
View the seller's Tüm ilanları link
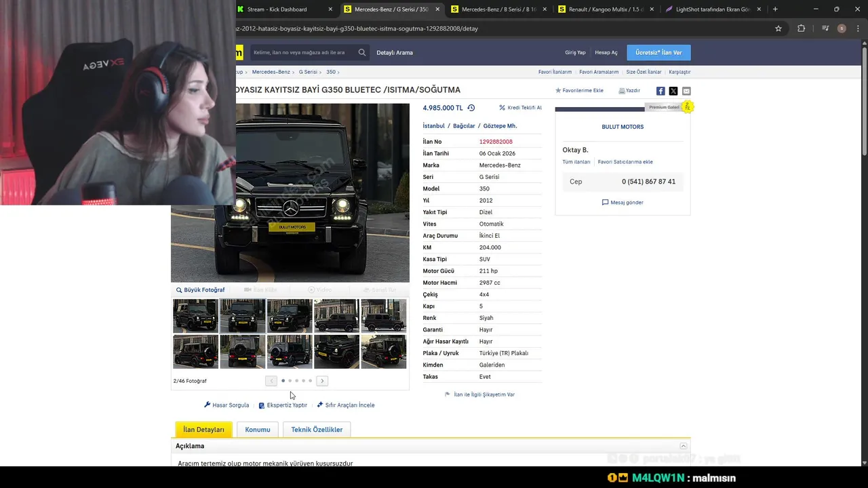tap(576, 162)
